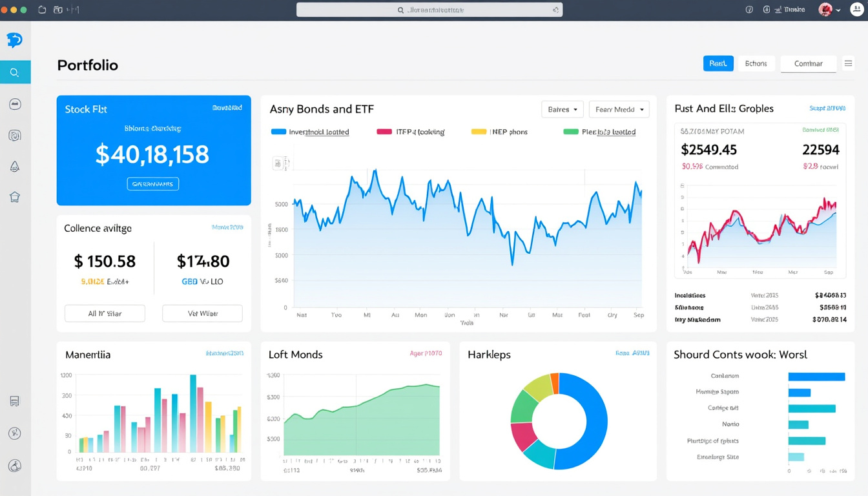Click the bottom-most circular icon in left sidebar
The image size is (868, 496).
(15, 466)
